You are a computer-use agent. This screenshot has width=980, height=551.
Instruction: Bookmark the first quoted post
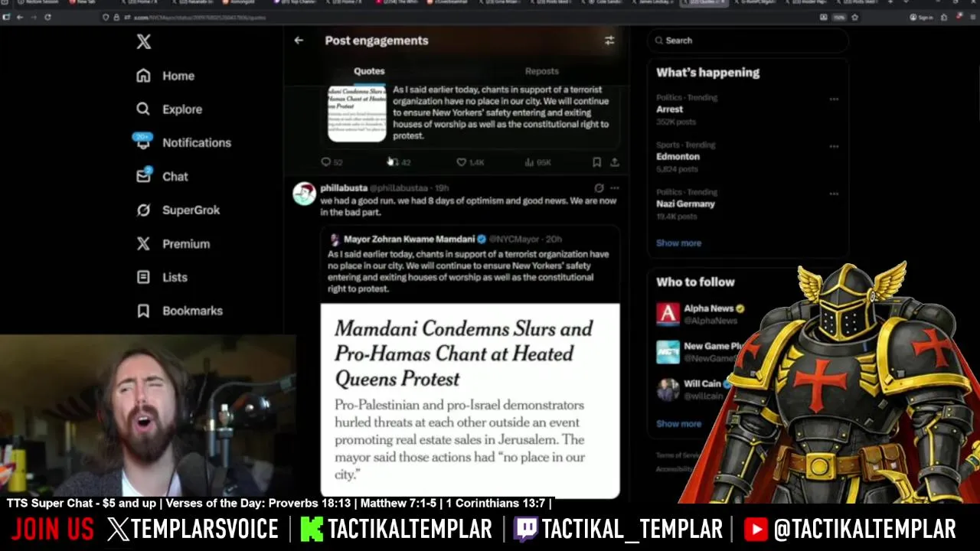click(596, 162)
